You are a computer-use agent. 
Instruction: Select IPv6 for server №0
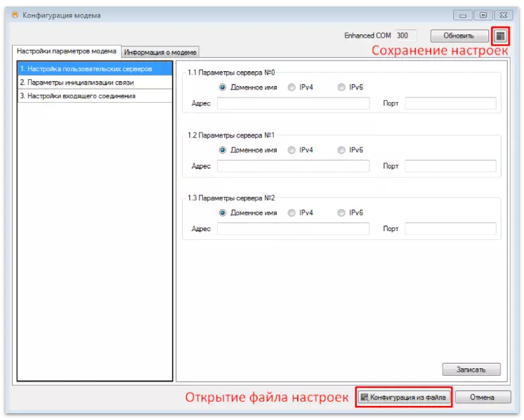click(342, 87)
